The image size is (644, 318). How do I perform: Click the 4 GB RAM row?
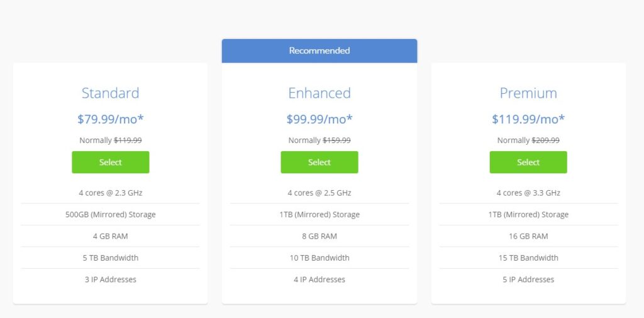[x=111, y=236]
